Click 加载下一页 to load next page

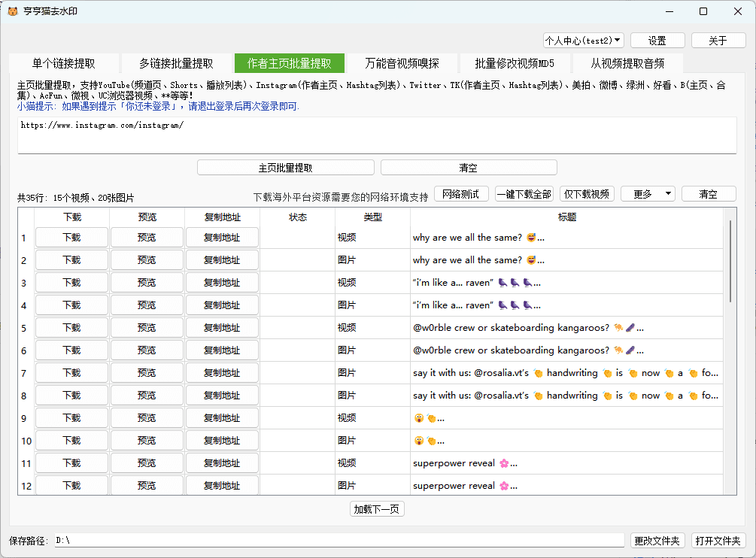click(377, 508)
